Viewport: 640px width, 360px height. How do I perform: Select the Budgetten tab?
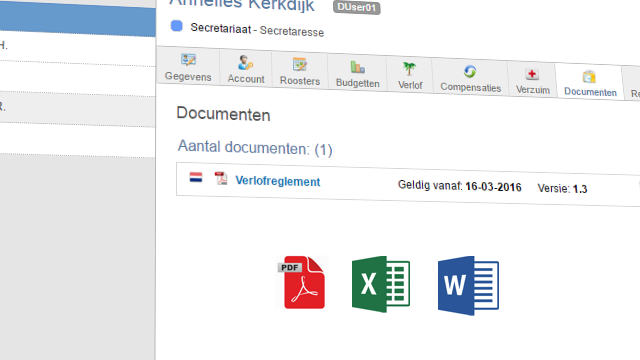tap(358, 74)
